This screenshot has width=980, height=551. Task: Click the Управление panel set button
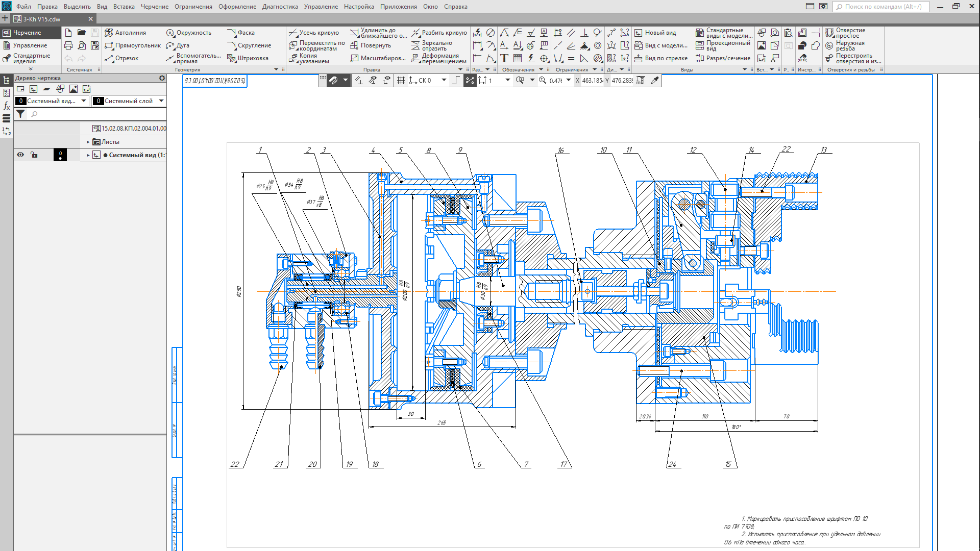[x=30, y=45]
